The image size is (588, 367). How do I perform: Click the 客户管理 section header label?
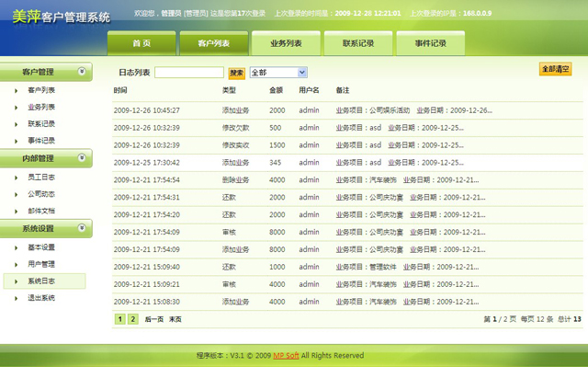coord(38,72)
